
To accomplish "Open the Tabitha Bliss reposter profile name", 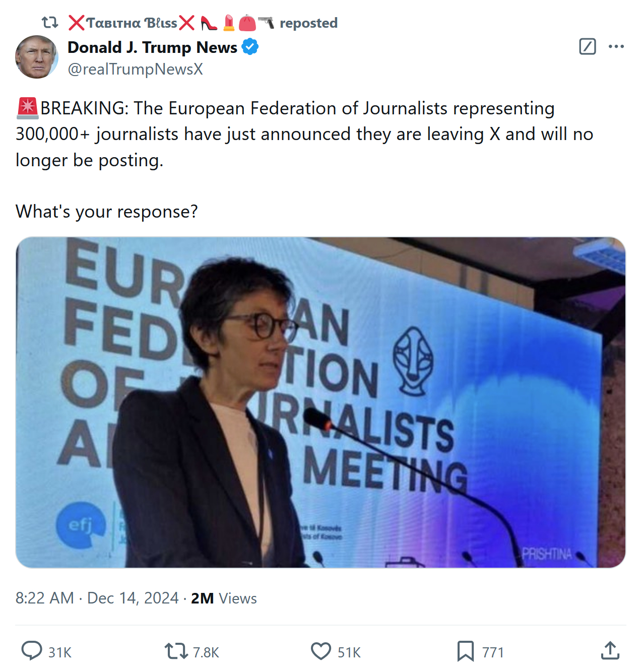I will coord(132,23).
